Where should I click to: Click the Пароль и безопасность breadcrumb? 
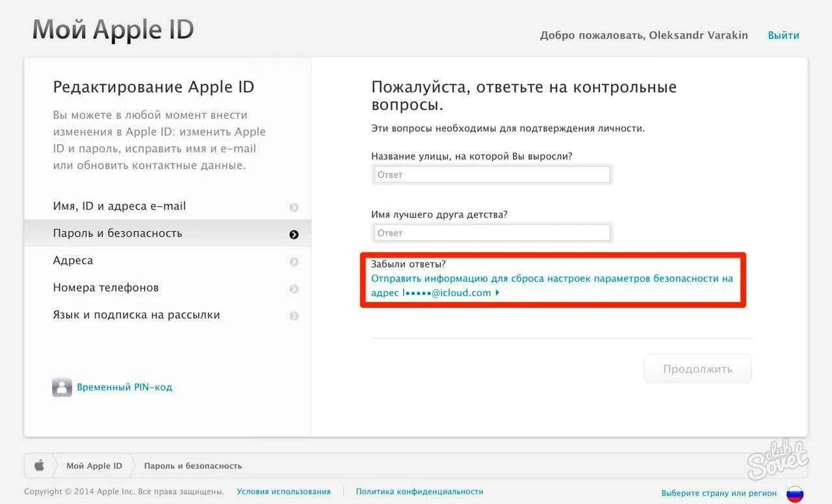(x=193, y=466)
